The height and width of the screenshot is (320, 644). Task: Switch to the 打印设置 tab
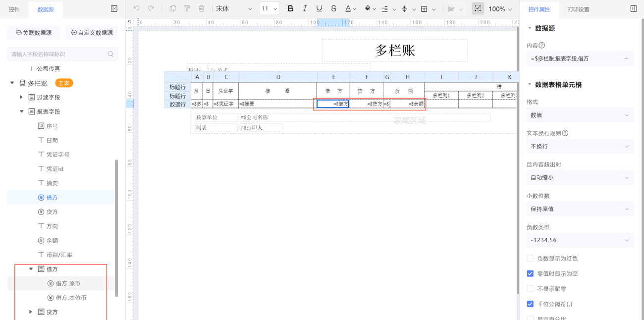pos(578,9)
